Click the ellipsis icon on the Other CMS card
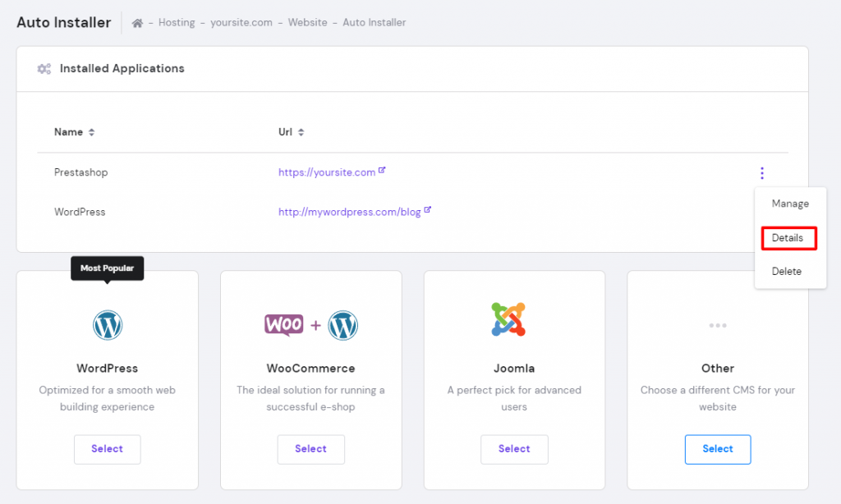The height and width of the screenshot is (504, 841). [717, 325]
